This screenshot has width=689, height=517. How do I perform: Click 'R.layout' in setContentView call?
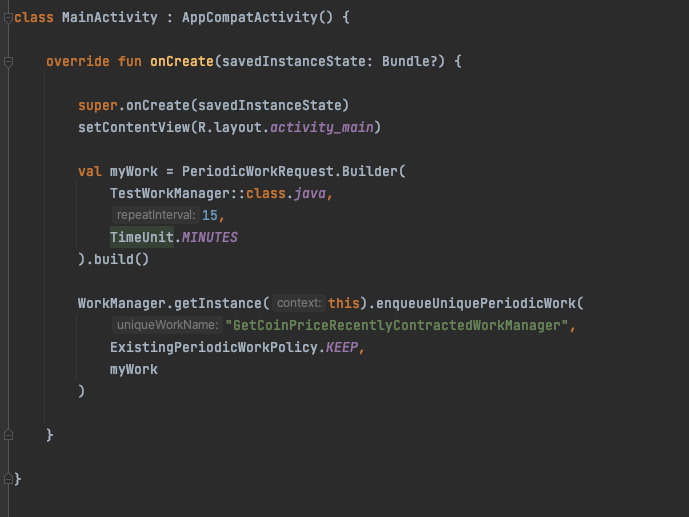(229, 127)
